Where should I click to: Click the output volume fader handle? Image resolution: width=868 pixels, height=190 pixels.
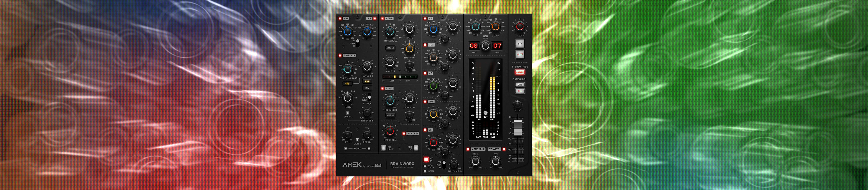click(518, 124)
